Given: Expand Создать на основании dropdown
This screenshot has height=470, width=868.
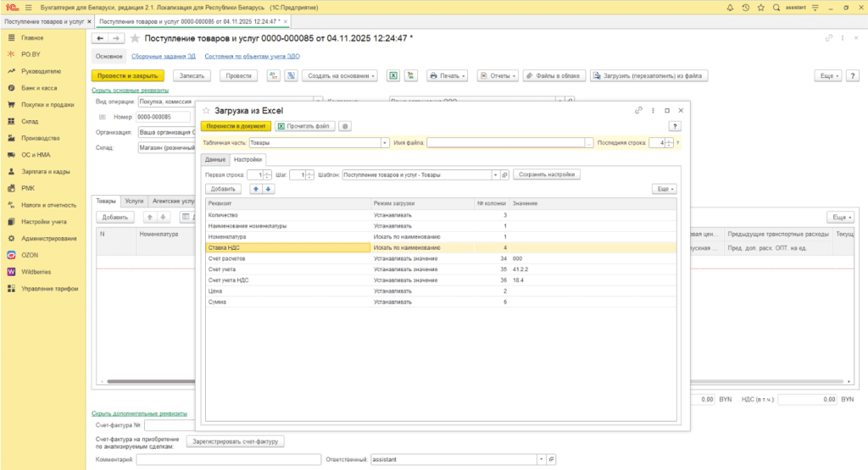Looking at the screenshot, I should [x=341, y=75].
